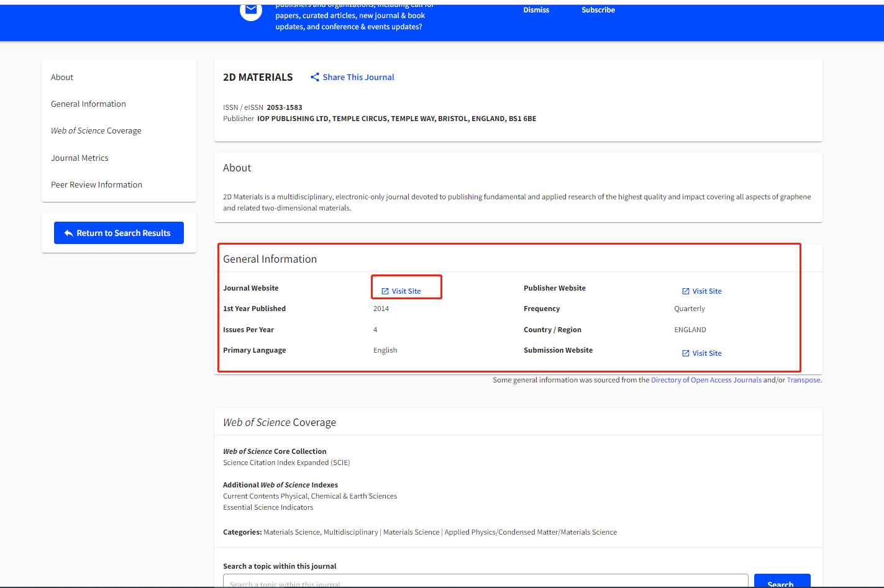Image resolution: width=884 pixels, height=588 pixels.
Task: Open the Transpose link
Action: click(803, 380)
